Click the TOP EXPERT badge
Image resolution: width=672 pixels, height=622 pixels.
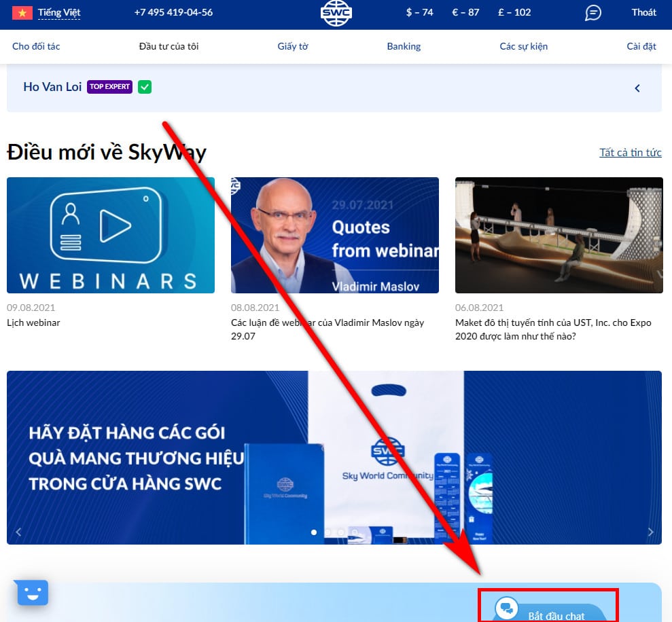[x=109, y=86]
